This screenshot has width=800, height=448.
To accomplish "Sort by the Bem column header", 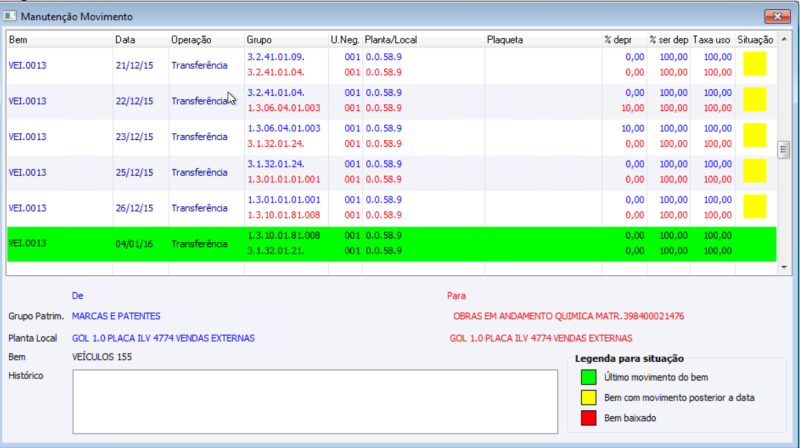I will [60, 40].
